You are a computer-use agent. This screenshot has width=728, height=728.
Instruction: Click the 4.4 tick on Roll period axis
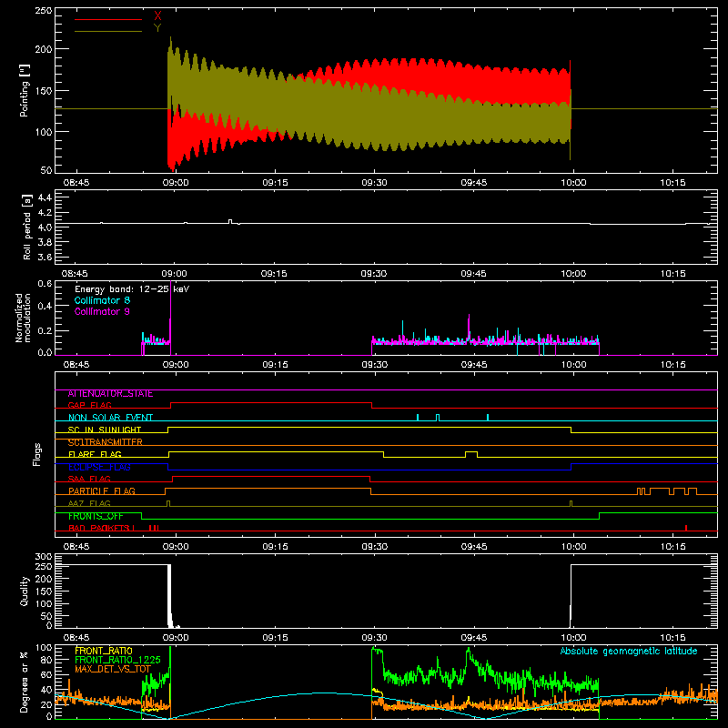click(x=45, y=197)
